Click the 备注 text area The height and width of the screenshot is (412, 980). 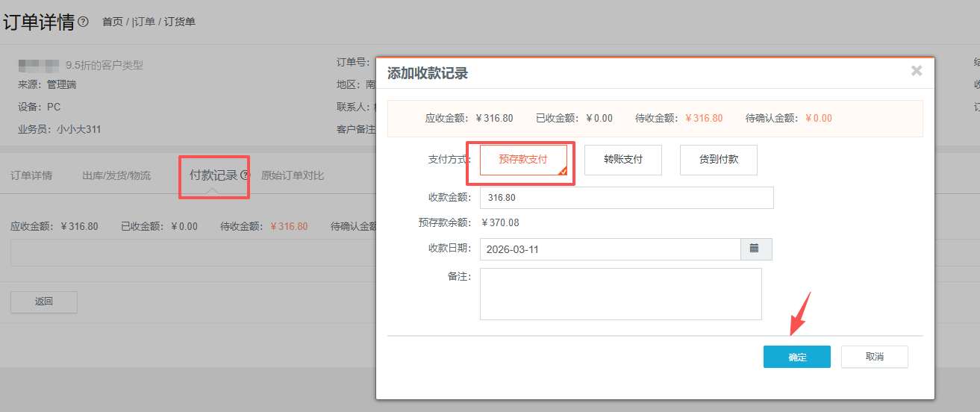point(621,294)
